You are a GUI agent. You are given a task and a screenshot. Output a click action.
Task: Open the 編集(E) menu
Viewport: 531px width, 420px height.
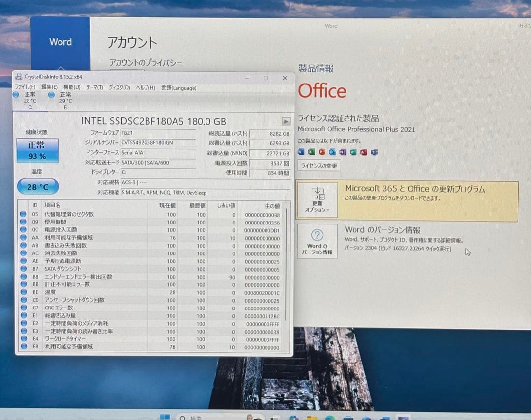tap(49, 87)
